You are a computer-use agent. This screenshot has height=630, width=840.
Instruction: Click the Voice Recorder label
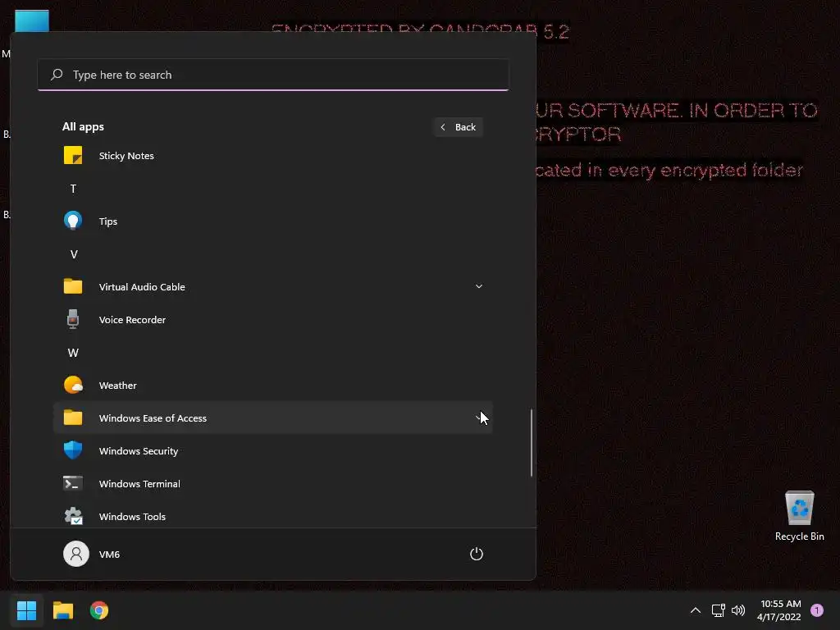[x=132, y=320]
